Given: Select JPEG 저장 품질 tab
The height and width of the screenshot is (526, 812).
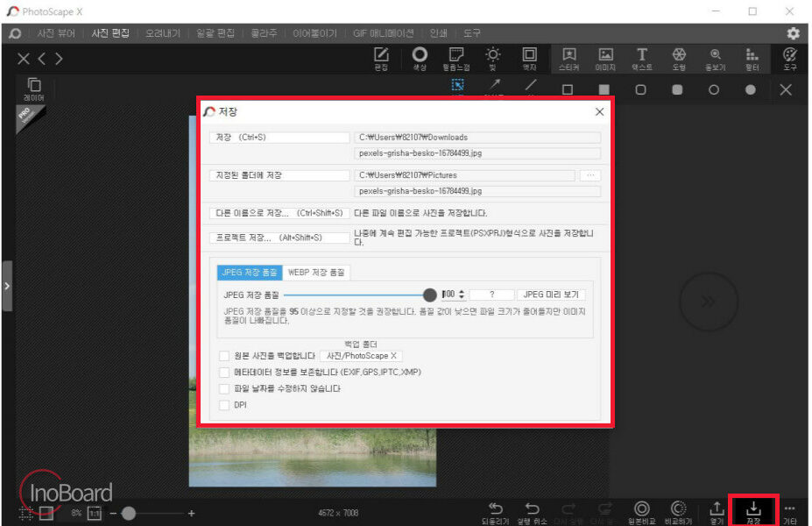Looking at the screenshot, I should click(x=250, y=273).
